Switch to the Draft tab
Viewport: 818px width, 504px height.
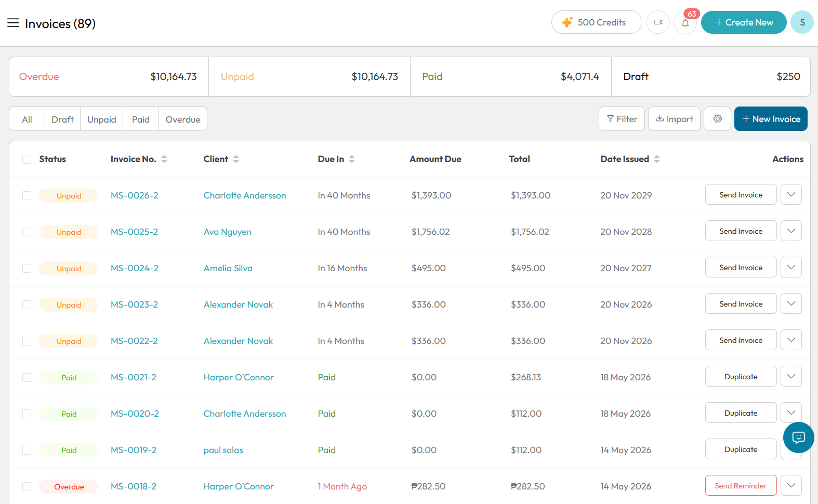(62, 119)
